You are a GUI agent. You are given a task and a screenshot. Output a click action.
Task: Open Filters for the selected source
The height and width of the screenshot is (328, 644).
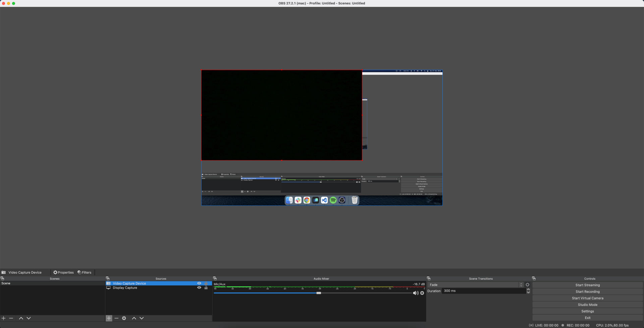pyautogui.click(x=84, y=272)
